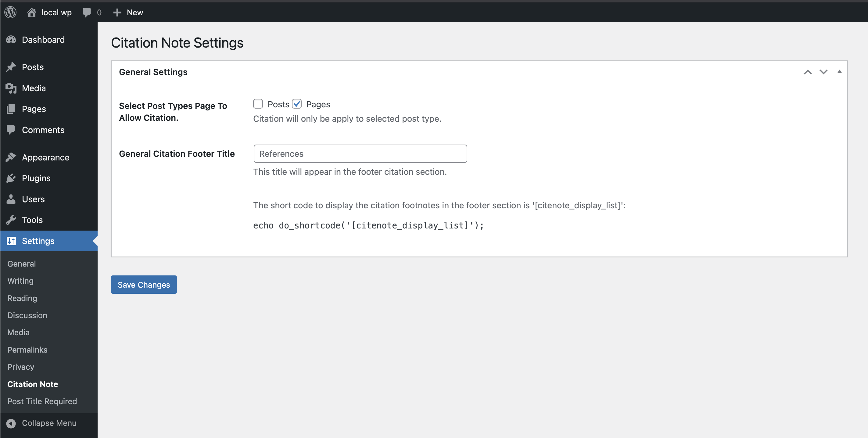Open Permalinks settings submenu
This screenshot has height=438, width=868.
point(27,350)
